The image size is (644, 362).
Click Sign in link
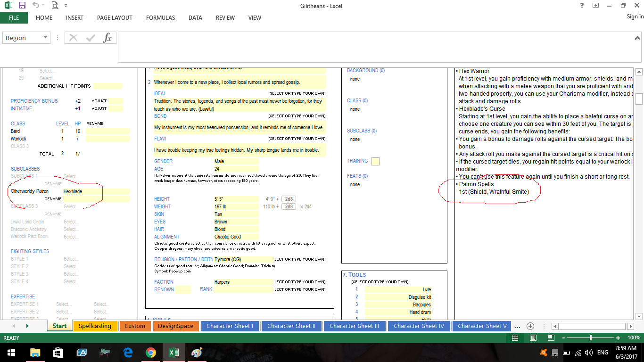pyautogui.click(x=635, y=16)
